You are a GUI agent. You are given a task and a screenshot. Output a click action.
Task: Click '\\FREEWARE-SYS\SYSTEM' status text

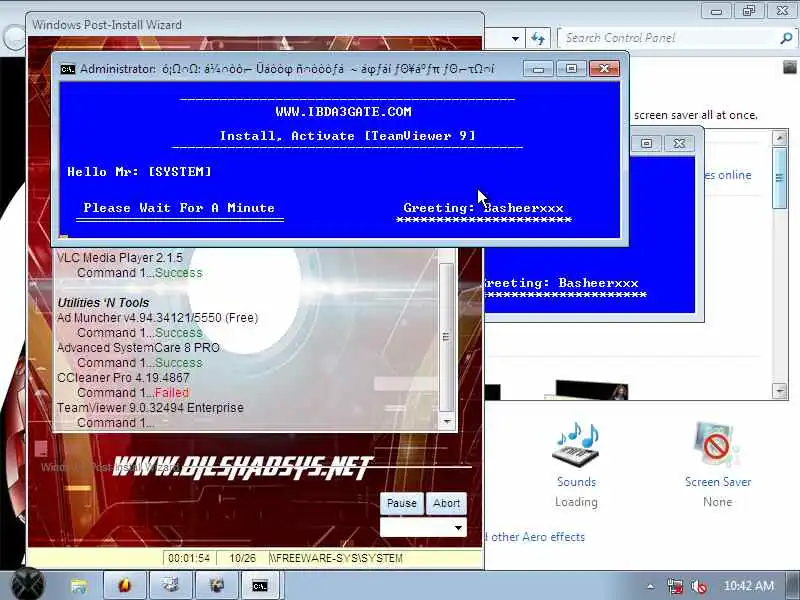point(336,558)
